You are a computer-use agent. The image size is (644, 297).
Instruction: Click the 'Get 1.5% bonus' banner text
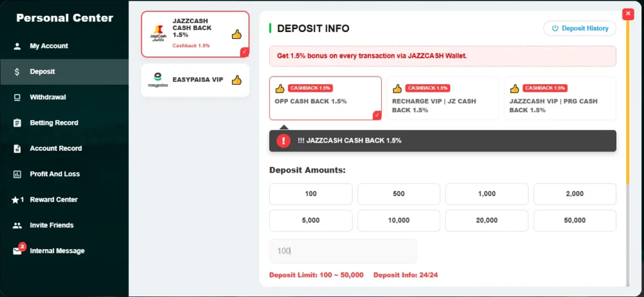(372, 57)
